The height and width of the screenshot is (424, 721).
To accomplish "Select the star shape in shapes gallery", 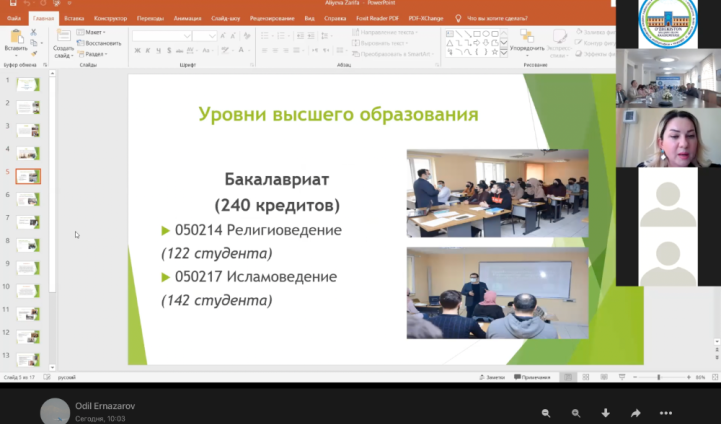I will (x=495, y=52).
